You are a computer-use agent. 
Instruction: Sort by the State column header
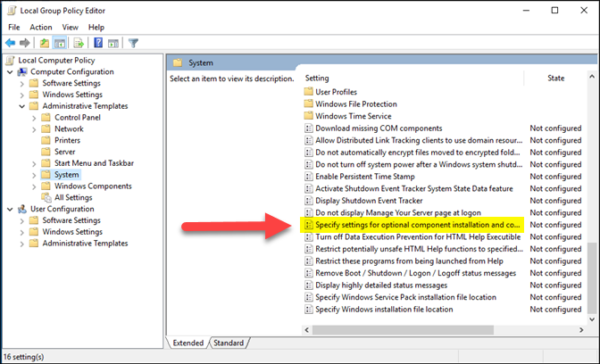tap(555, 78)
